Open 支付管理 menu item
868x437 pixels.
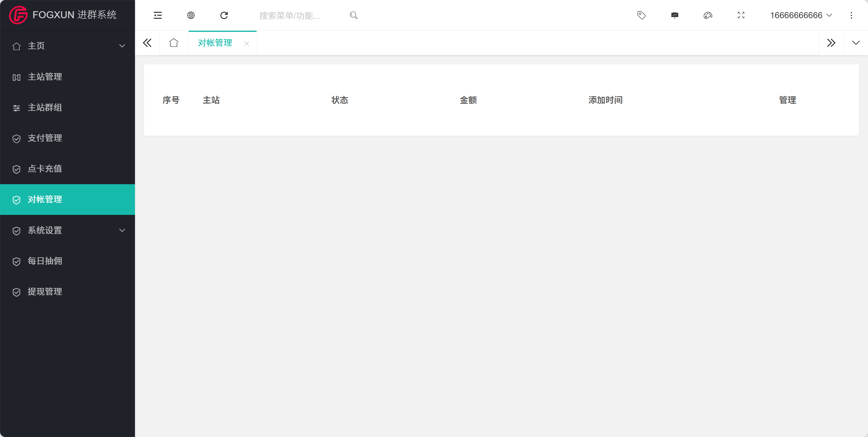pyautogui.click(x=67, y=138)
